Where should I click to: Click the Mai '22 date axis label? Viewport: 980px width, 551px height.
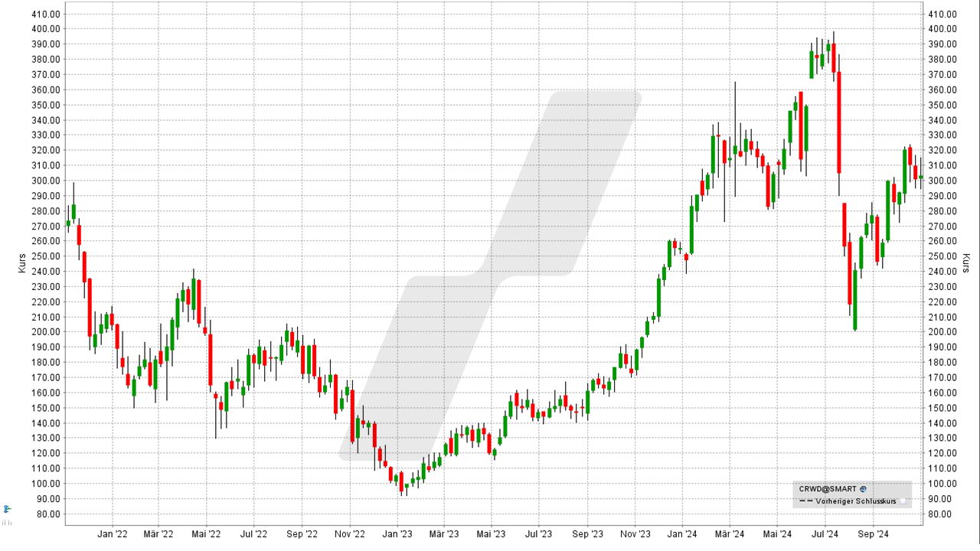pos(206,534)
